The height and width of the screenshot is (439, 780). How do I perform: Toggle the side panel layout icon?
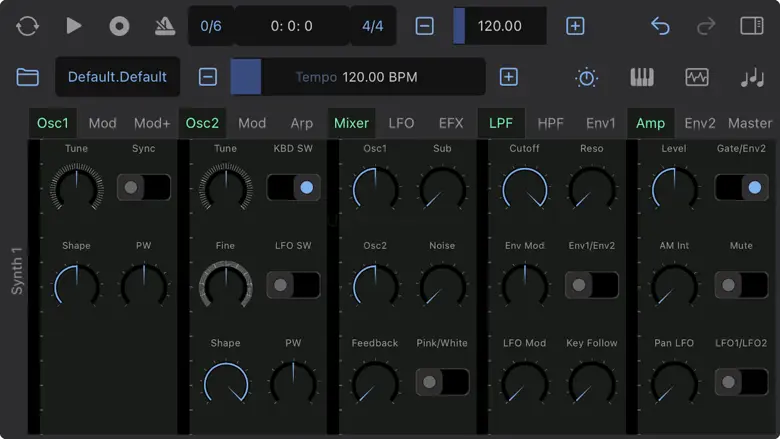pos(751,26)
